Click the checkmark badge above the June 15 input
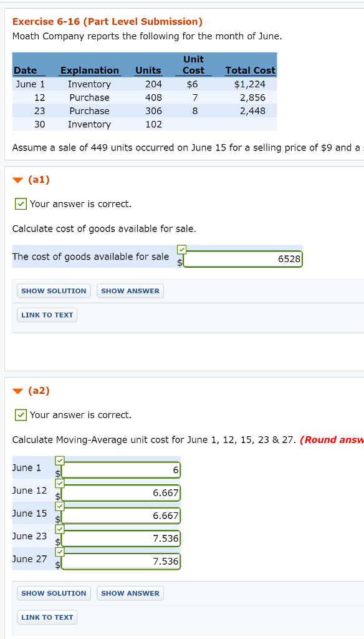Viewport: 364px width, 639px height. (60, 505)
